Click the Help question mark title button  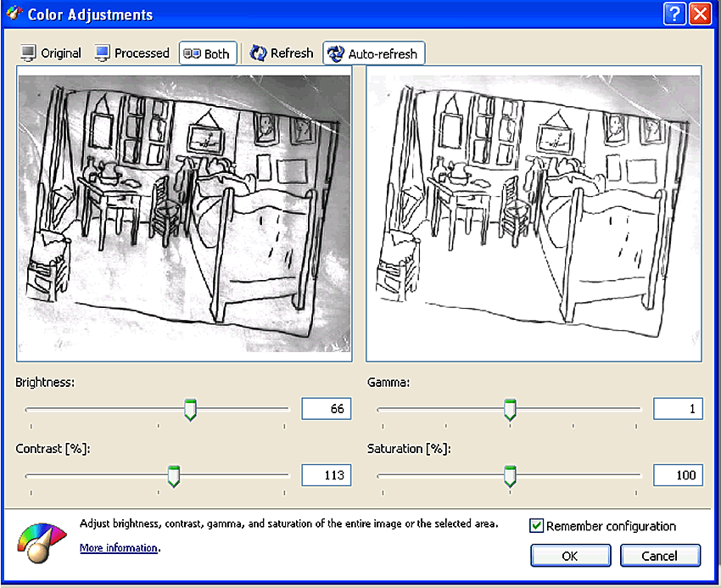coord(674,14)
